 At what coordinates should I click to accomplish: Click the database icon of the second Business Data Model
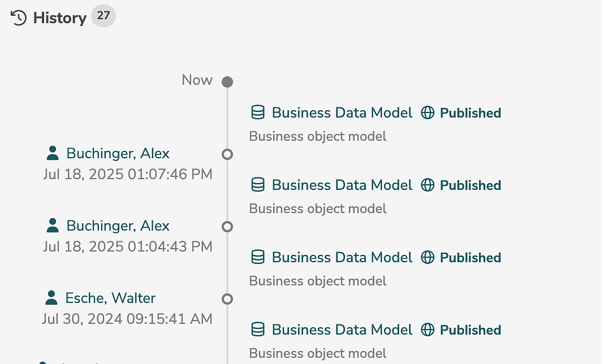point(258,185)
